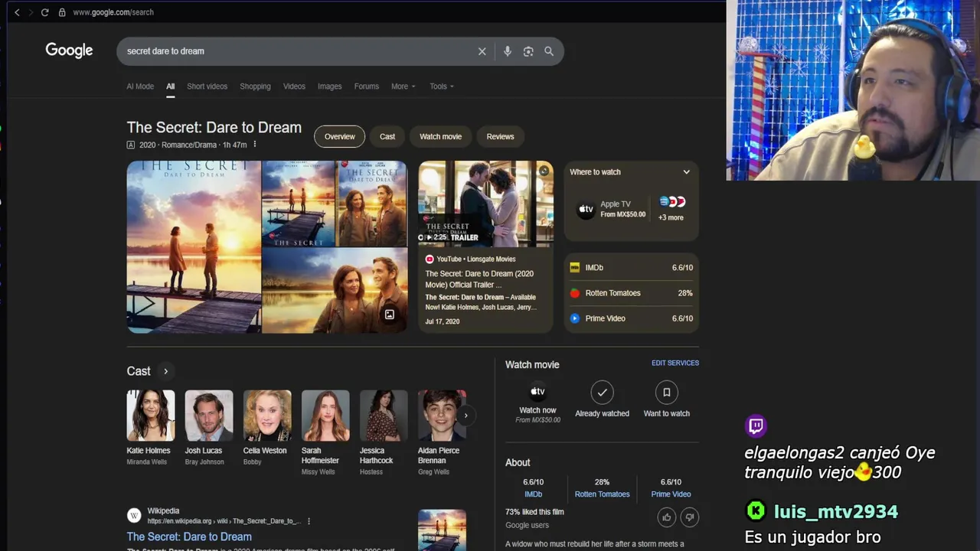Click the Apple TV icon under Watch movie

click(537, 392)
